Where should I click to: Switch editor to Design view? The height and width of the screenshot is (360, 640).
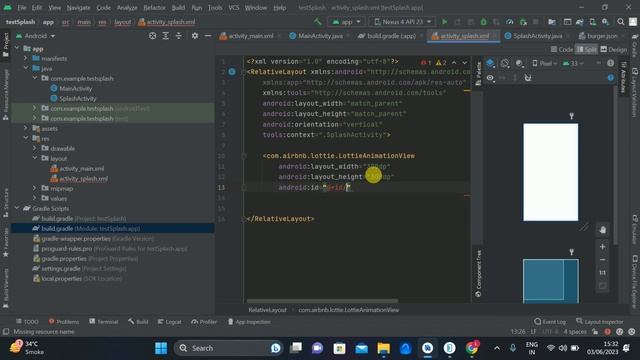pos(613,49)
